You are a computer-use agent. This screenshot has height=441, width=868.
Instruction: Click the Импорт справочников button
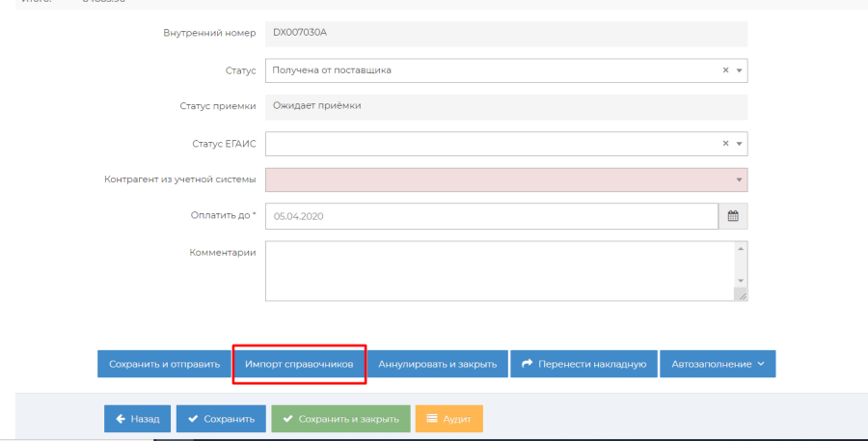pyautogui.click(x=299, y=364)
